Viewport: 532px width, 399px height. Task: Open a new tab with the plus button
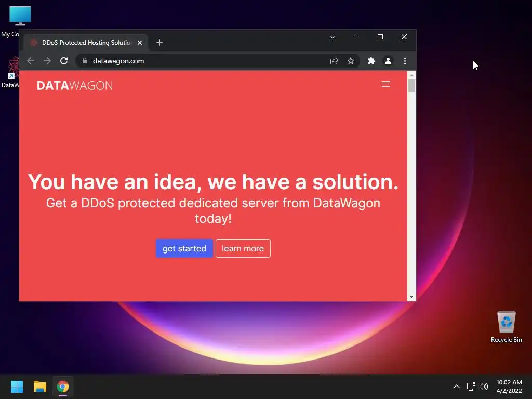(x=159, y=43)
